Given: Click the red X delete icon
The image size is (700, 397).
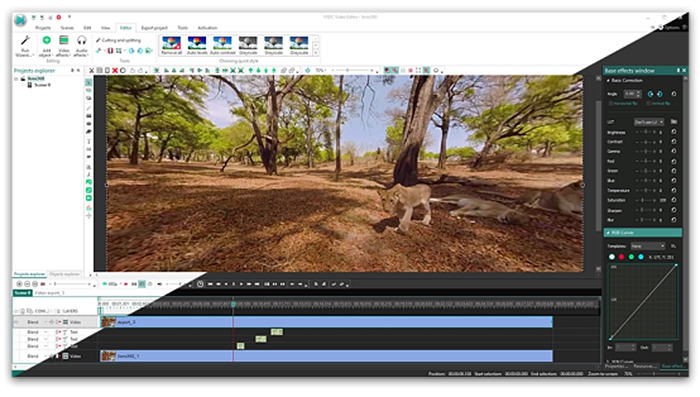Looking at the screenshot, I should coord(115,71).
